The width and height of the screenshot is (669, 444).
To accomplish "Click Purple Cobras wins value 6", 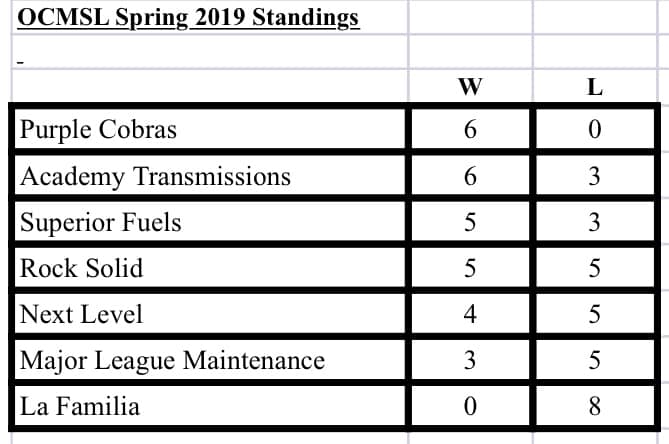I will pos(470,129).
